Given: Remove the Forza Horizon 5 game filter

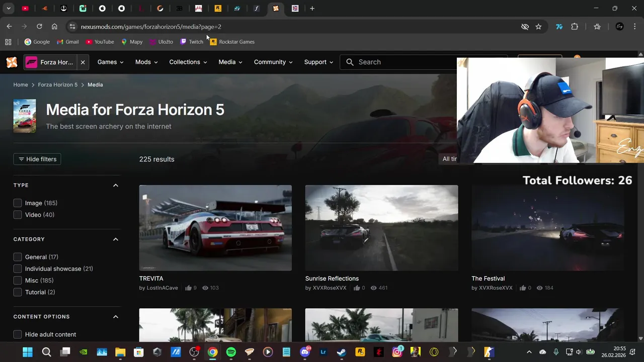Looking at the screenshot, I should click(x=83, y=62).
